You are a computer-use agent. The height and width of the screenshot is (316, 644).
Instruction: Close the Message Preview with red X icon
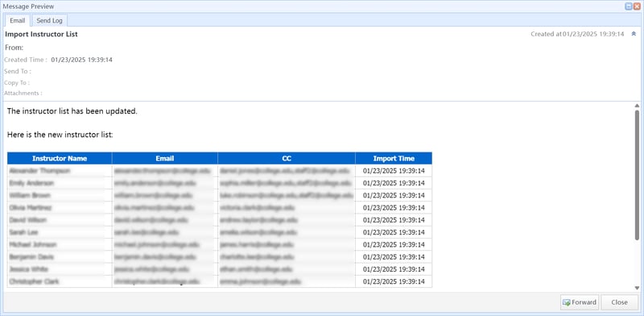coord(636,6)
